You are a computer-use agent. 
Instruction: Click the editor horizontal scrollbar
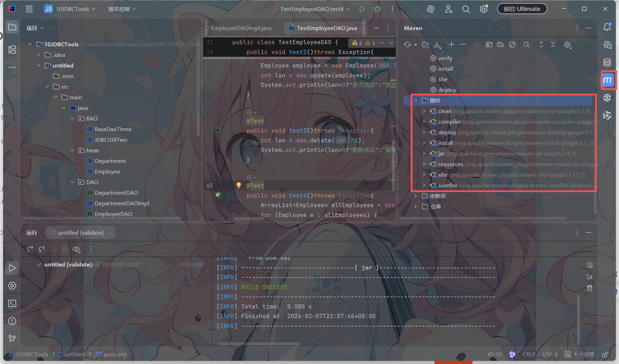click(x=249, y=219)
